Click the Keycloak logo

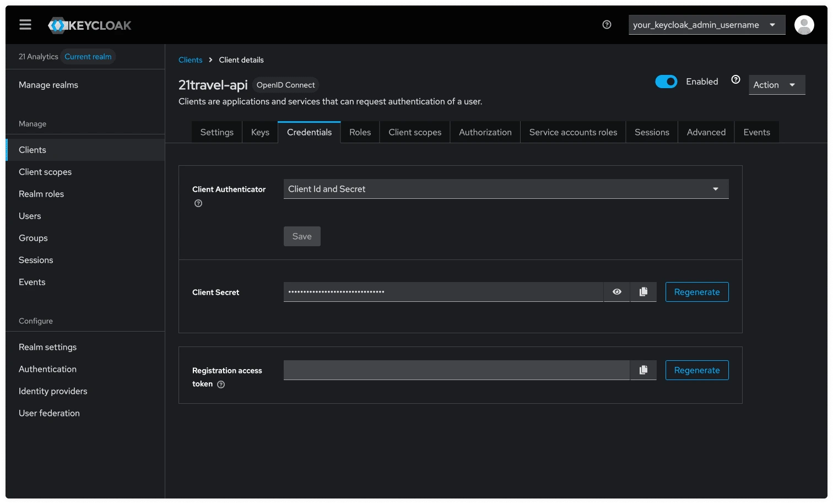point(90,25)
